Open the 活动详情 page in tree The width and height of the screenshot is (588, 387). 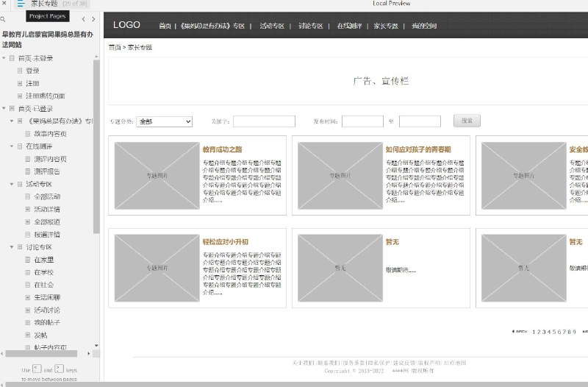tap(47, 209)
